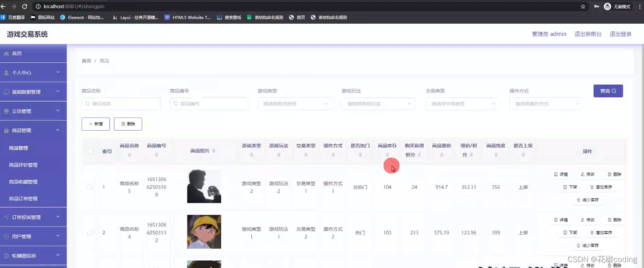Click the 下架 icon for row 1
This screenshot has height=268, width=644.
point(565,187)
